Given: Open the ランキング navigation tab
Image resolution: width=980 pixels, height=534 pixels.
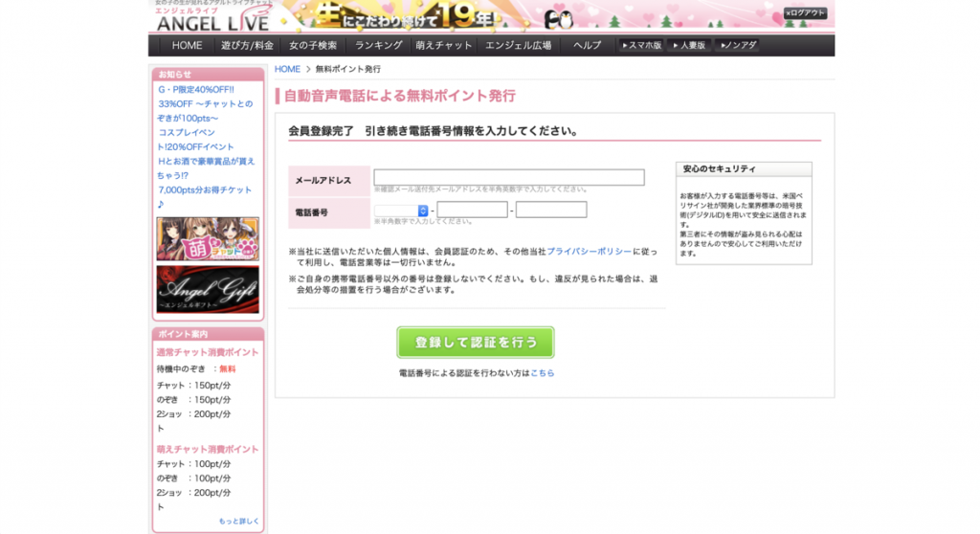Looking at the screenshot, I should click(378, 45).
